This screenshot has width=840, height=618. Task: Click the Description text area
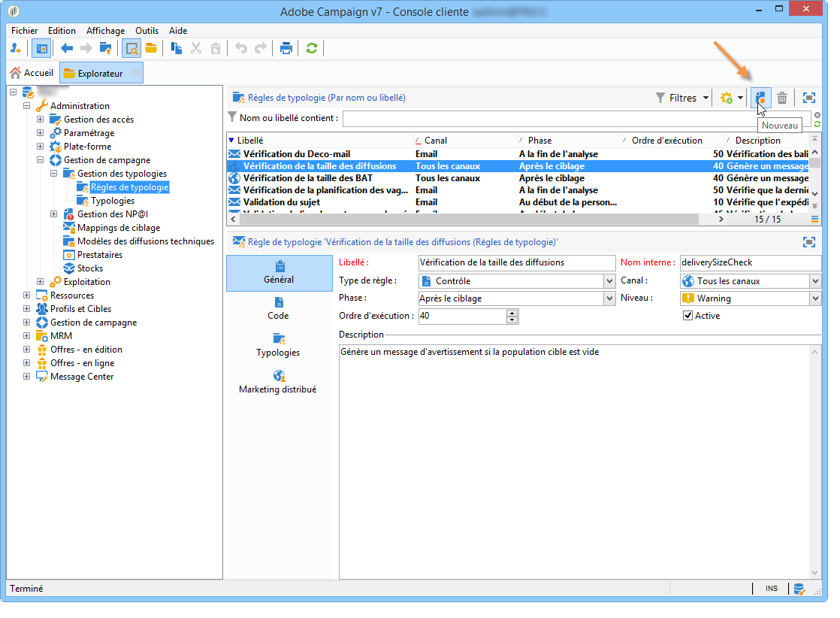pyautogui.click(x=574, y=462)
